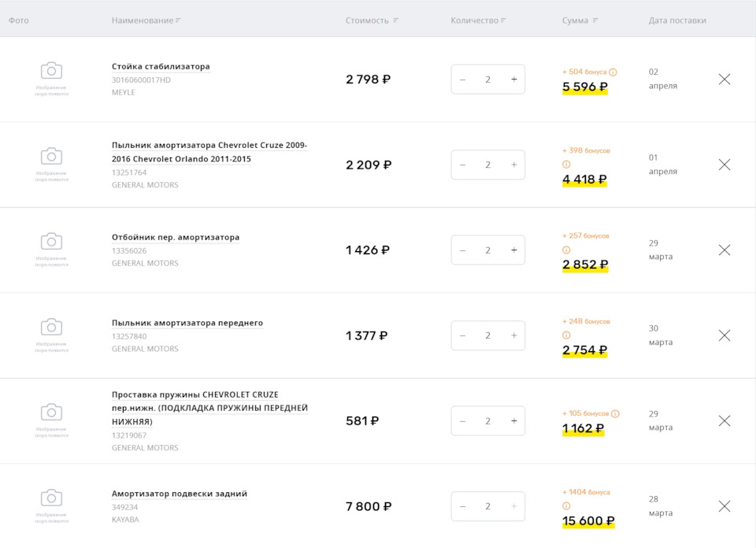The image size is (756, 548).
Task: Sort by Наименование column header
Action: (146, 20)
